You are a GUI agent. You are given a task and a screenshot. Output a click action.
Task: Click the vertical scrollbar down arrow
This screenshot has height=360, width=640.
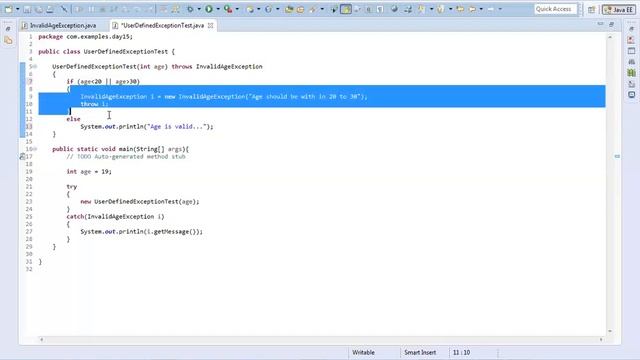tap(610, 331)
